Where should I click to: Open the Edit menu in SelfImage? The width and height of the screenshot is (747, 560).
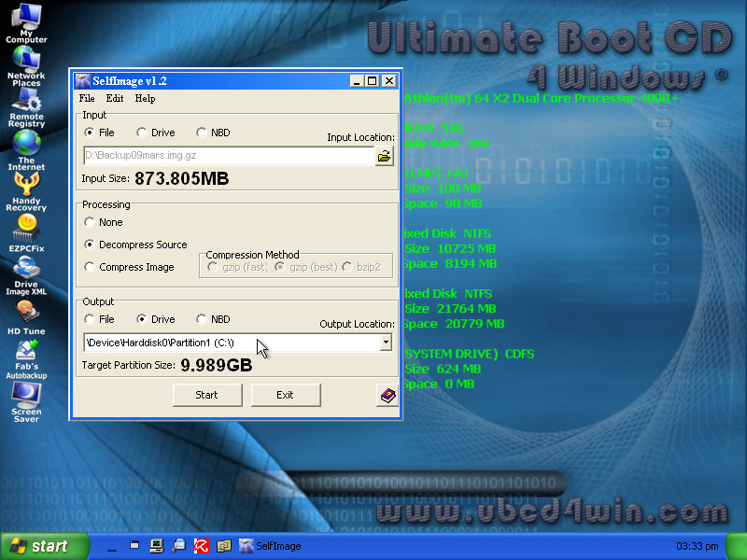click(115, 99)
